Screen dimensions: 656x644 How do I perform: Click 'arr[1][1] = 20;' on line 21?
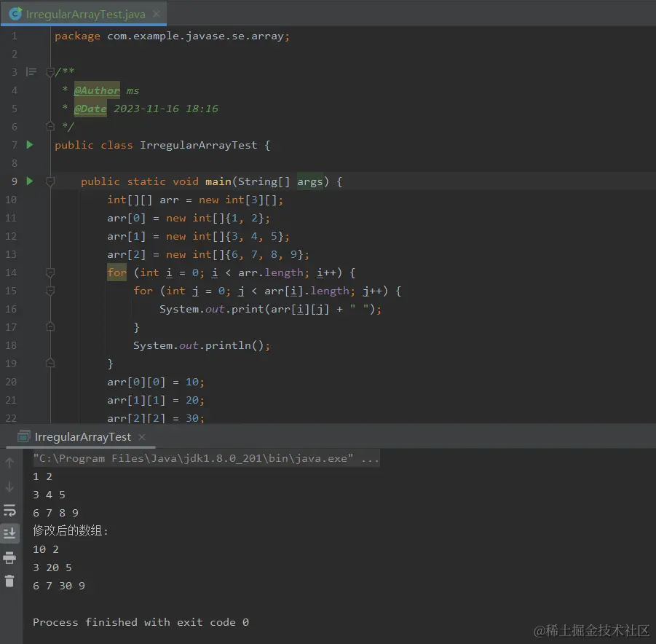pos(156,400)
